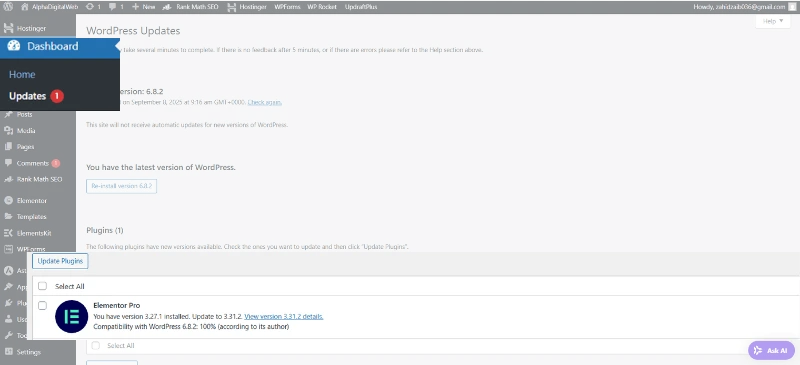Click Re-install version 6.8.2 button

(121, 186)
